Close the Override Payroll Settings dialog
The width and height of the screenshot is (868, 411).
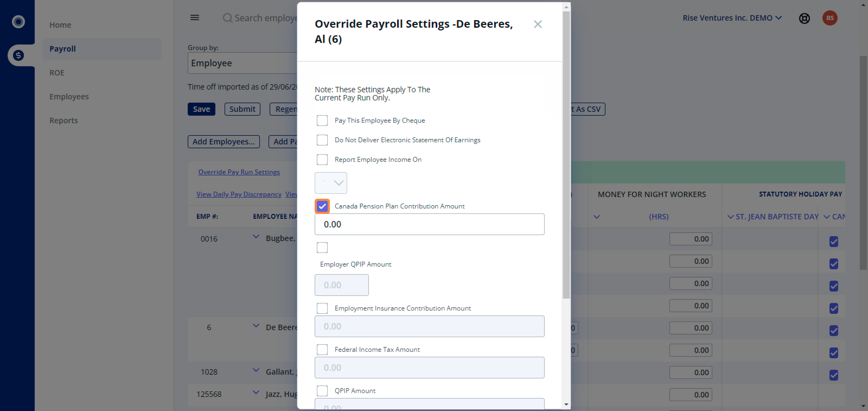pos(538,24)
